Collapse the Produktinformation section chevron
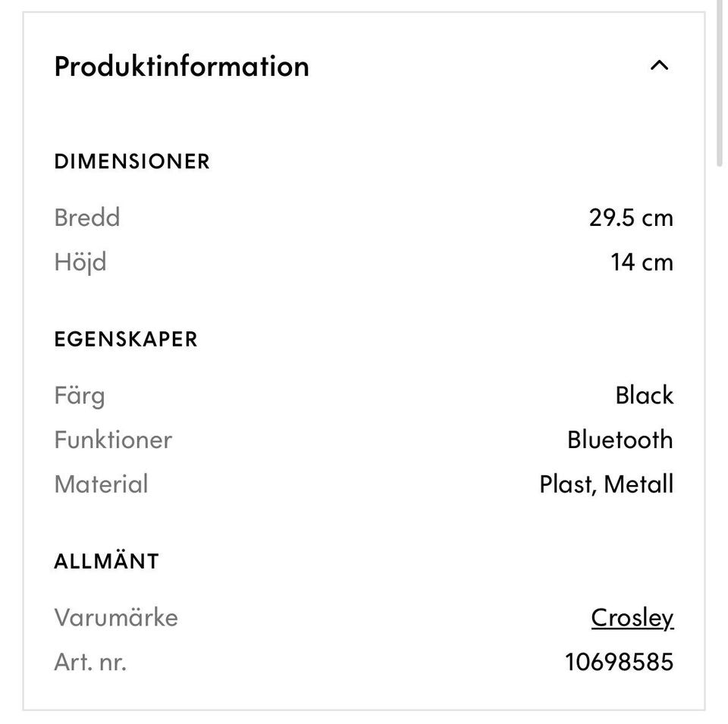This screenshot has width=728, height=724. (659, 66)
